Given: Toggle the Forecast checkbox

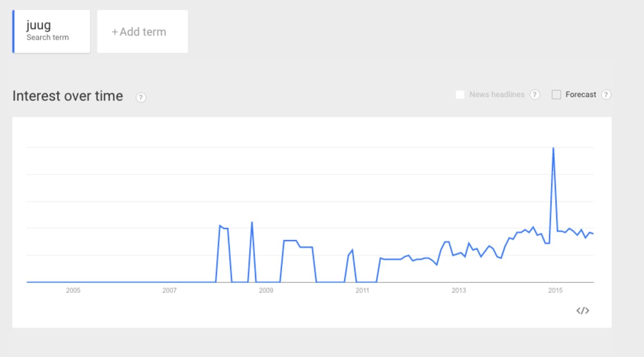Looking at the screenshot, I should coord(557,94).
